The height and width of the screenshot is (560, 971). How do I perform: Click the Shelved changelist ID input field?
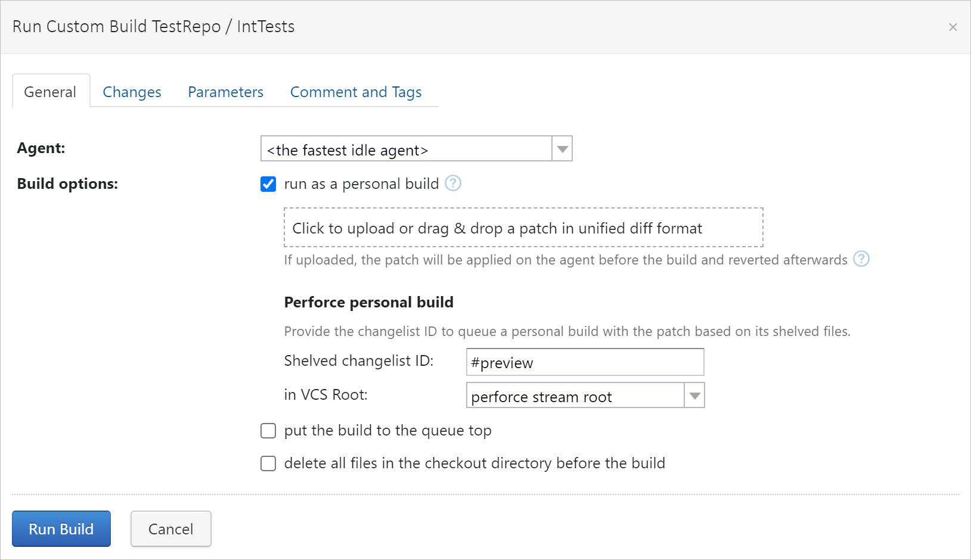click(585, 362)
